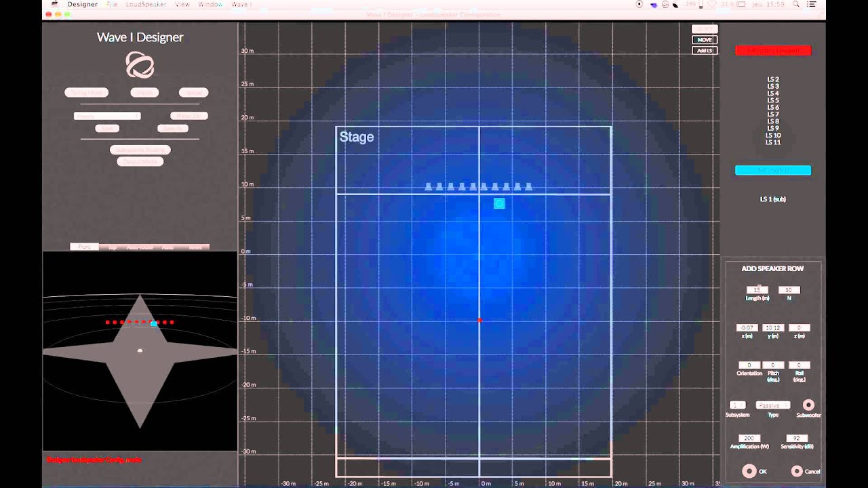Click the z (m) input field
Screen dimensions: 868x488
pos(800,328)
